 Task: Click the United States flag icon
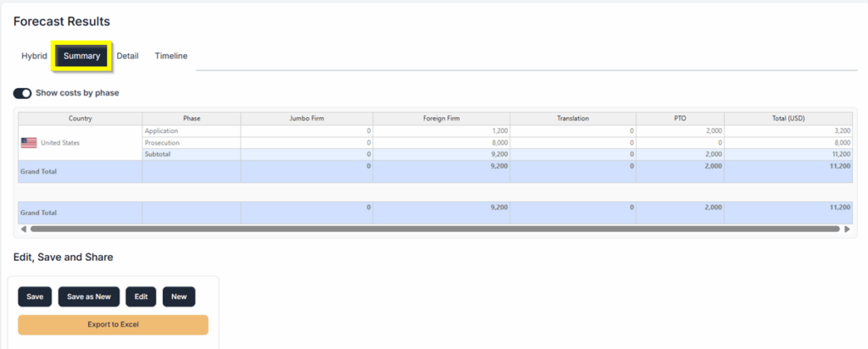coord(29,143)
